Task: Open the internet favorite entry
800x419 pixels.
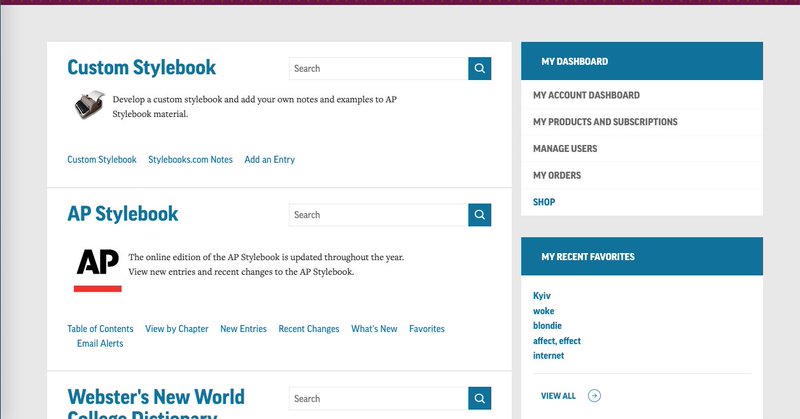Action: click(548, 356)
